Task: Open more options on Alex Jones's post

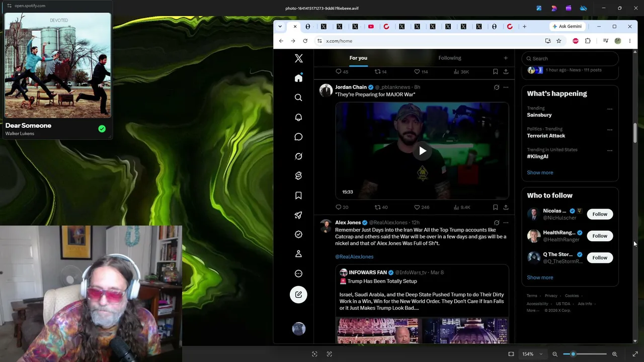Action: click(506, 223)
